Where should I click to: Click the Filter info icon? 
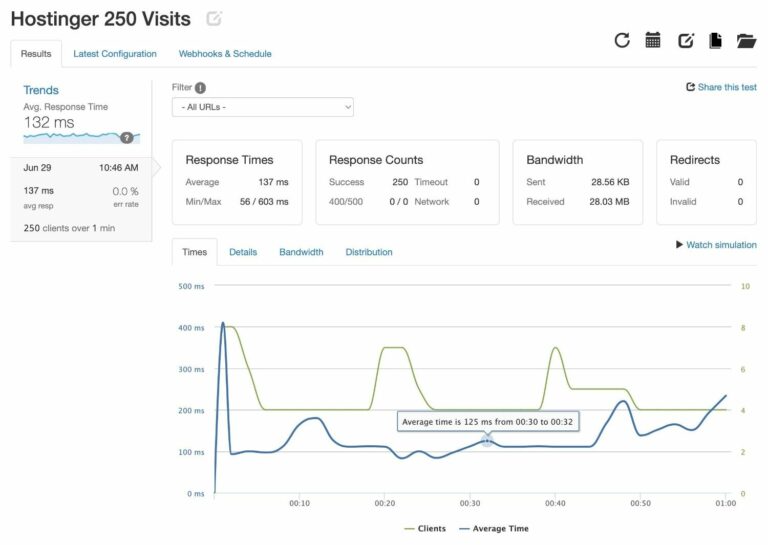point(201,88)
